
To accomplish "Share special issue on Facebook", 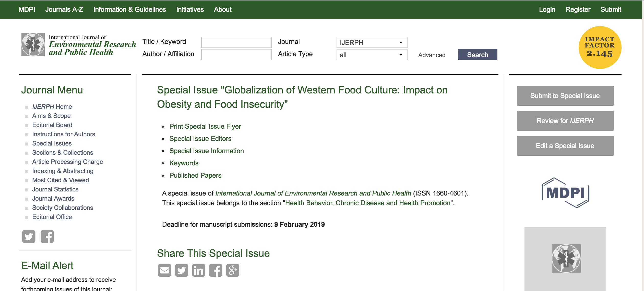I will pos(216,270).
